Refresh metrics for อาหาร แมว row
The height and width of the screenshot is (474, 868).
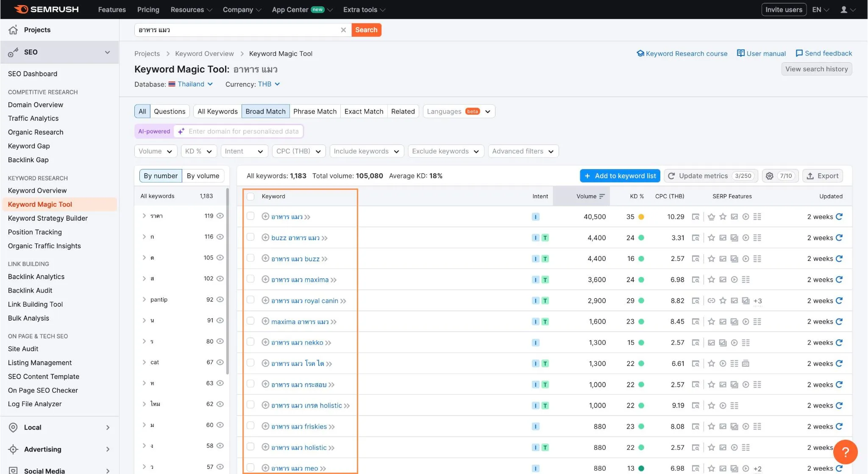point(839,216)
